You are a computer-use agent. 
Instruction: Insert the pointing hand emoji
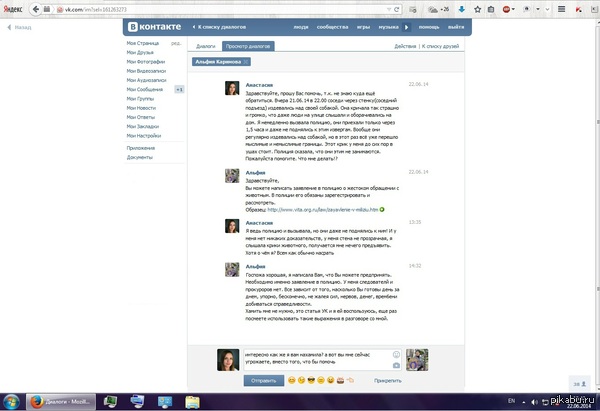click(x=350, y=380)
